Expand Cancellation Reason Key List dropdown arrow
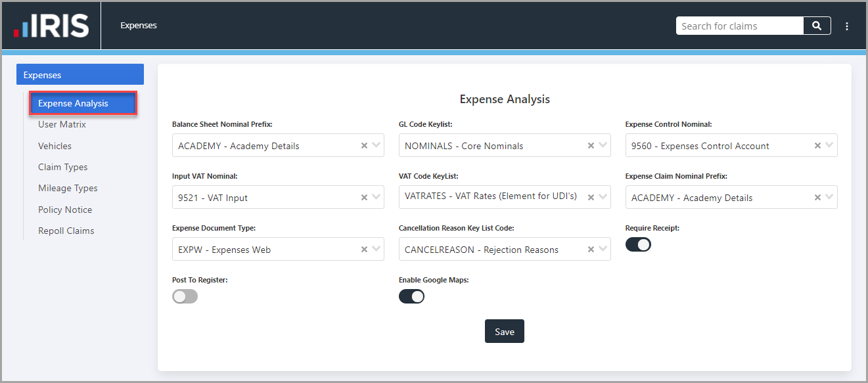This screenshot has height=383, width=868. (x=603, y=250)
